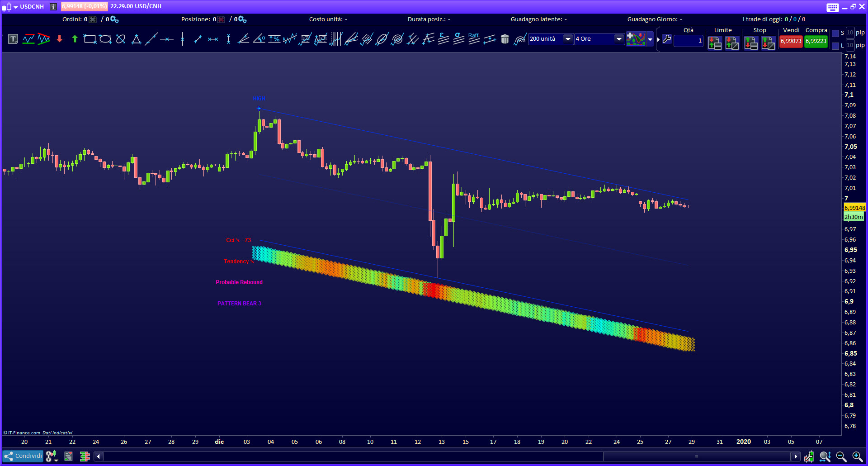Select the Raff regression channel tool
Image resolution: width=868 pixels, height=466 pixels.
[474, 39]
